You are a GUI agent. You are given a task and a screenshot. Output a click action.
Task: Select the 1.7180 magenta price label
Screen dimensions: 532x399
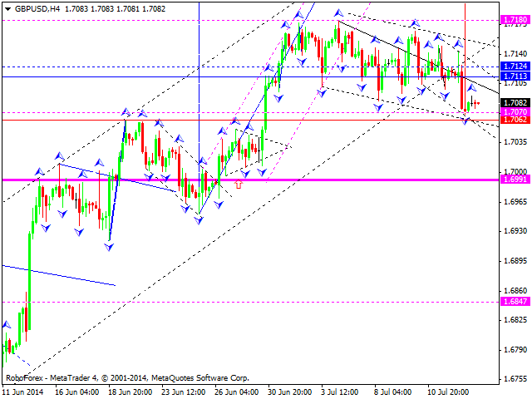pyautogui.click(x=515, y=19)
